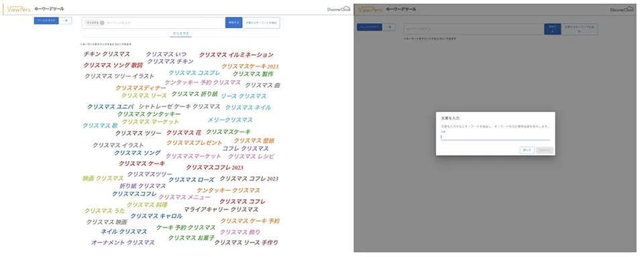Open extract keywords from text button
This screenshot has height=257, width=644.
(261, 23)
